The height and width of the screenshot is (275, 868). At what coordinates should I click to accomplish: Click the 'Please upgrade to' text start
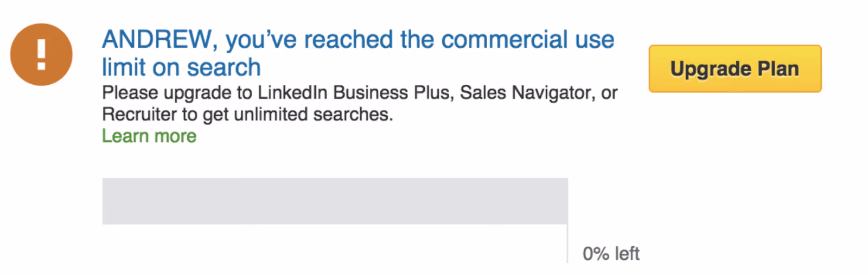177,93
